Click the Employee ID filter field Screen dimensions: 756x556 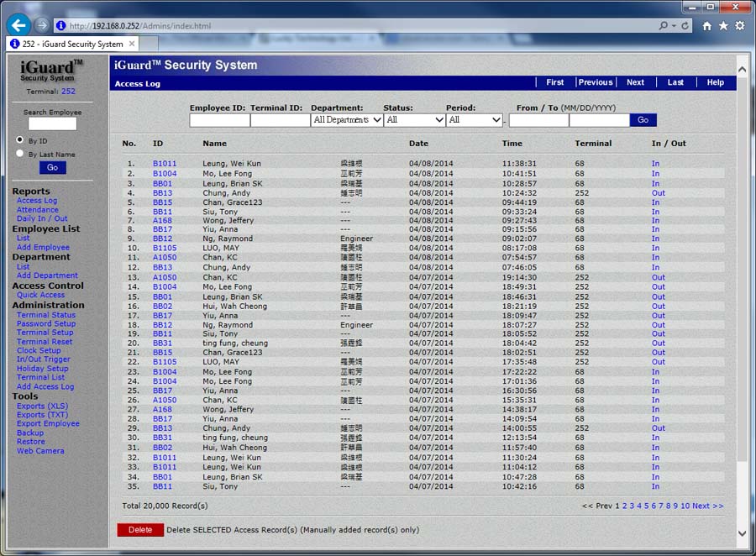tap(219, 120)
